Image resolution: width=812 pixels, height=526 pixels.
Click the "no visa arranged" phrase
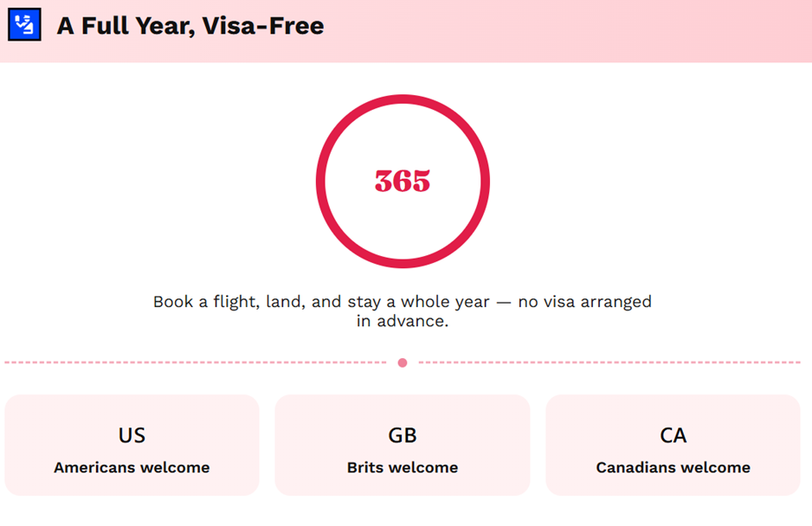tap(585, 301)
